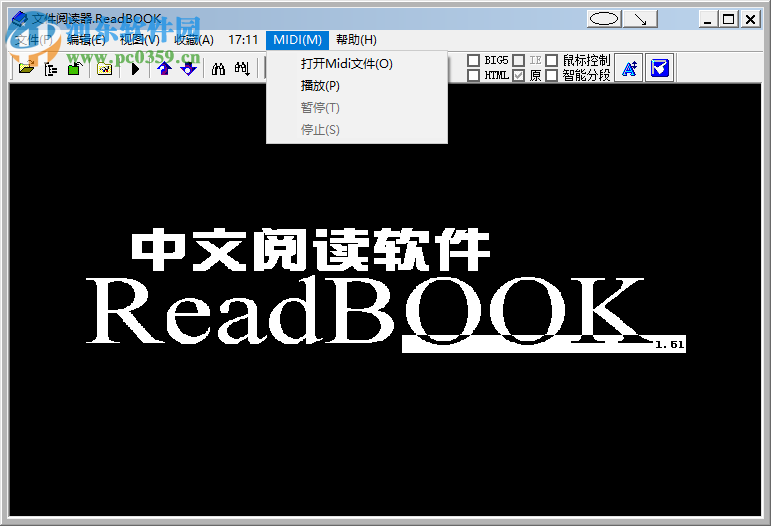Viewport: 771px width, 526px height.
Task: Toggle the IE checkbox
Action: point(518,60)
